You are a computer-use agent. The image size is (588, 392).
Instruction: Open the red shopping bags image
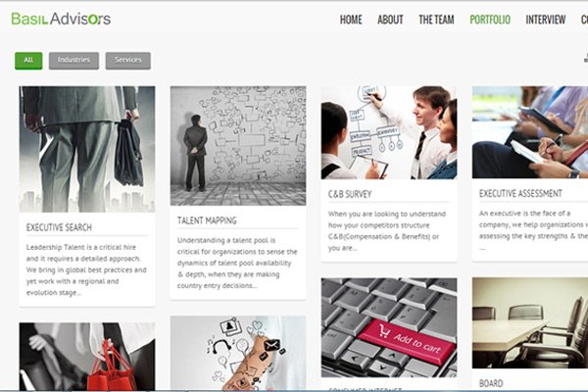click(87, 357)
